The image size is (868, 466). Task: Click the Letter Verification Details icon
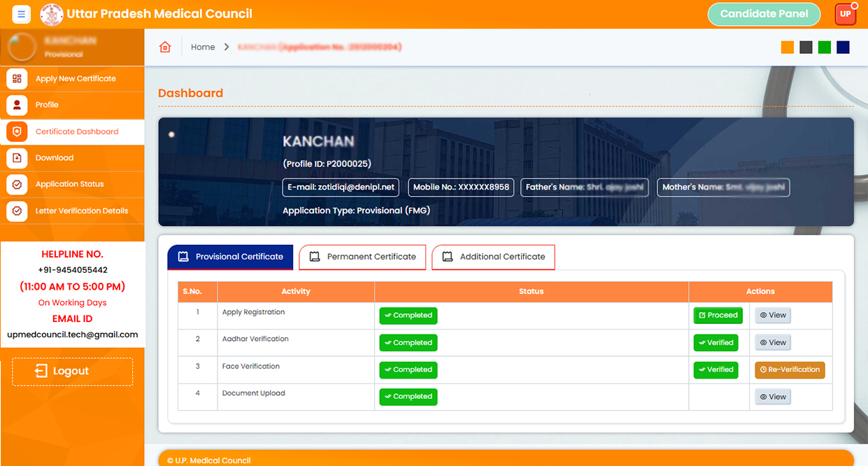coord(17,211)
